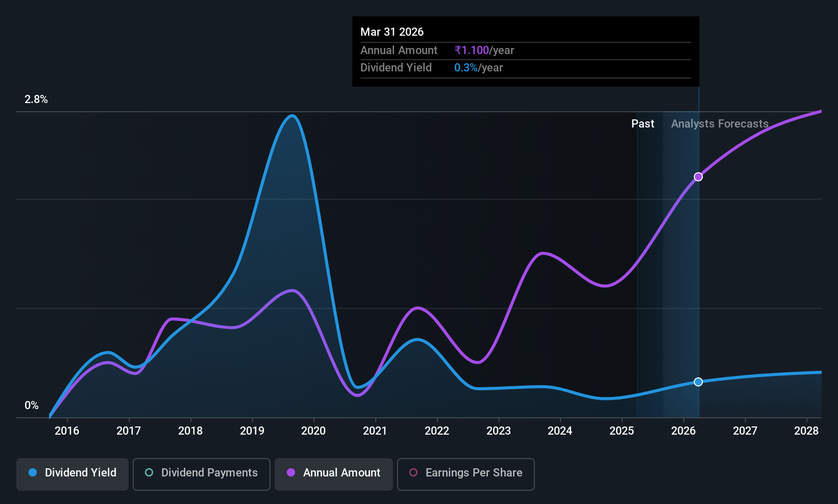Click the tooltip's Dividend Yield label
This screenshot has width=838, height=504.
tap(396, 68)
